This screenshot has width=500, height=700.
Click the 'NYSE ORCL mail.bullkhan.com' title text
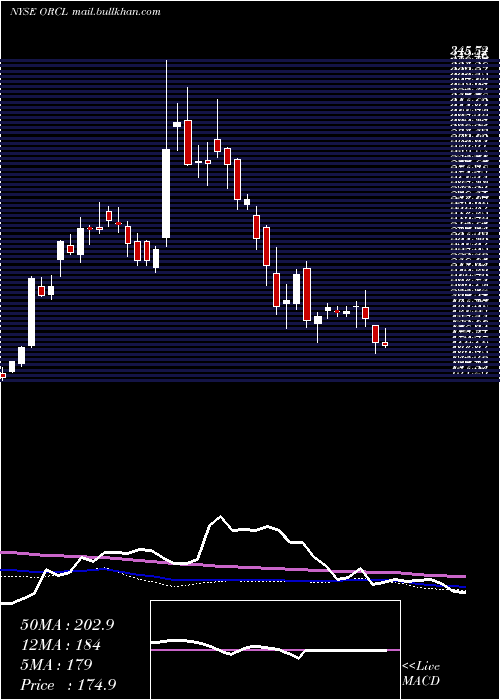[85, 12]
